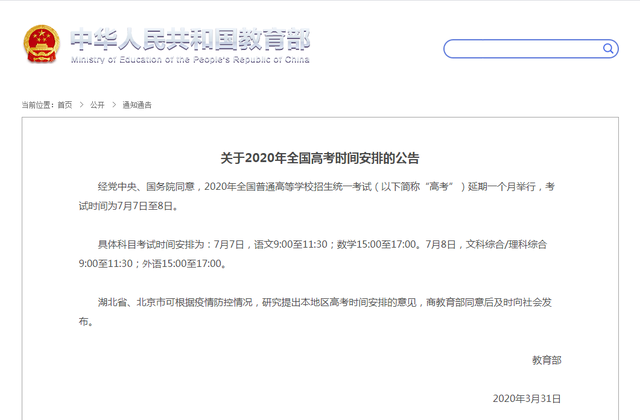Click the 教育部 signature text
640x420 pixels.
point(547,360)
